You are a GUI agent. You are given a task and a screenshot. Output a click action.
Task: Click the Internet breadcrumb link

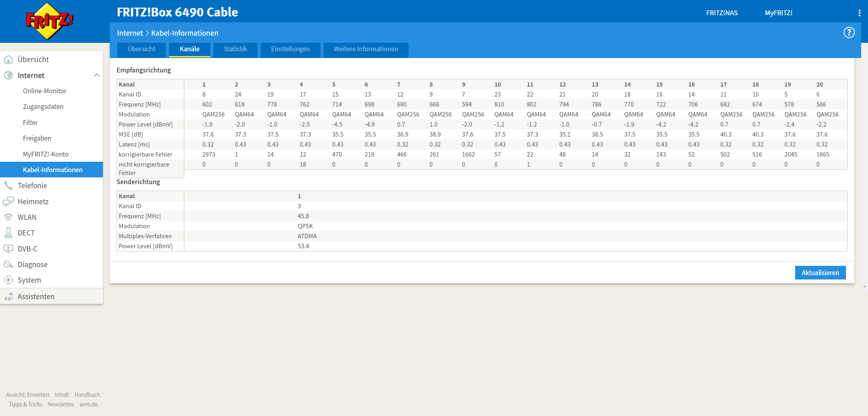[130, 33]
